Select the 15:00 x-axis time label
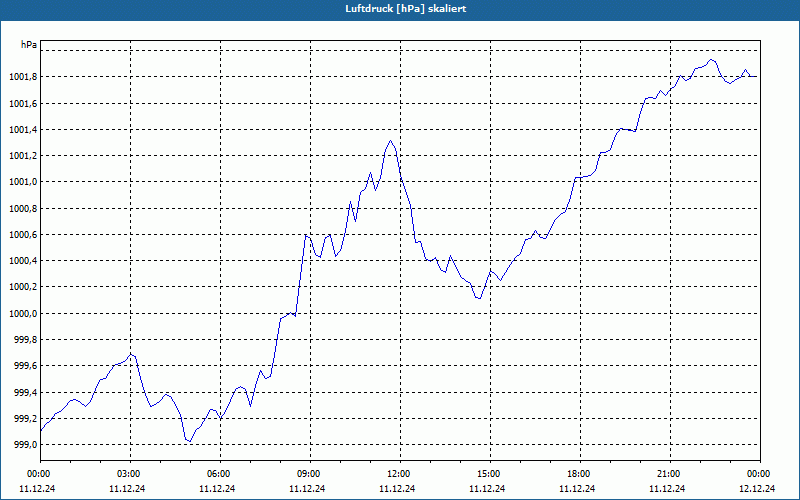800x500 pixels. [488, 474]
